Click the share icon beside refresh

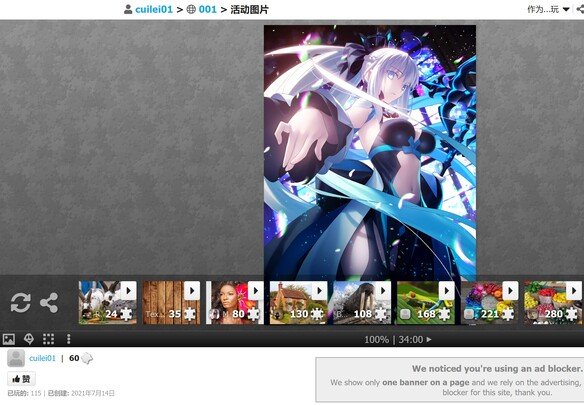pos(49,302)
